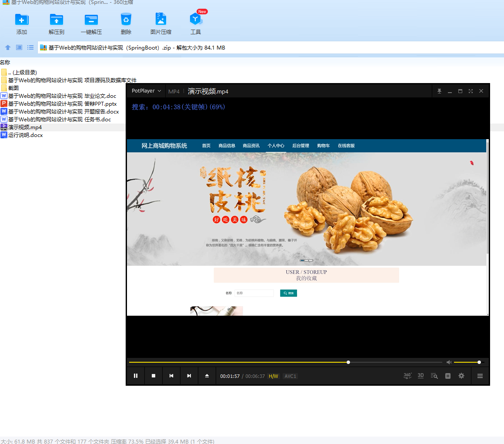The image size is (504, 444).
Task: Switch to thumbnail view icon in 360压缩
Action: tap(19, 47)
